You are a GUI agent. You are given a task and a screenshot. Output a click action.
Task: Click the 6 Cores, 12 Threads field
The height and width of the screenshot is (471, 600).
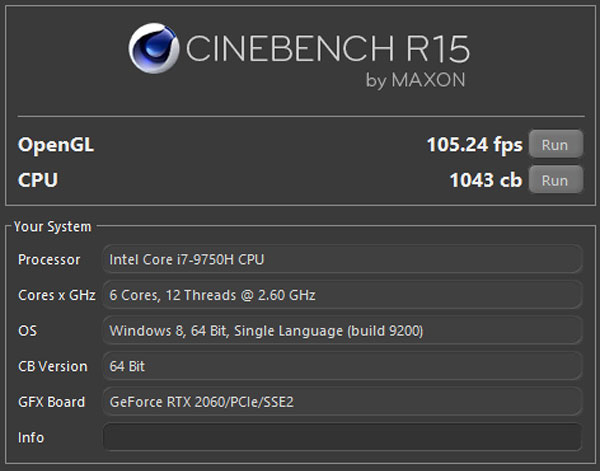pos(342,295)
